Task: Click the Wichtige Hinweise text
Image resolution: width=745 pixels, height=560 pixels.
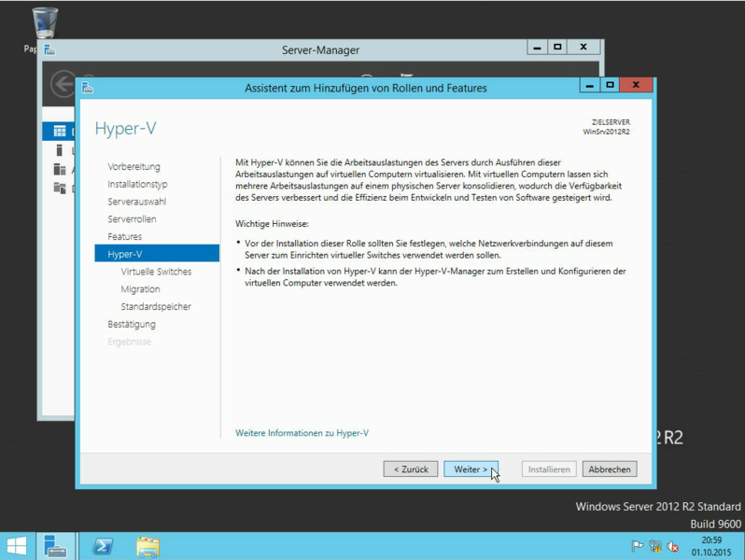Action: [x=272, y=224]
